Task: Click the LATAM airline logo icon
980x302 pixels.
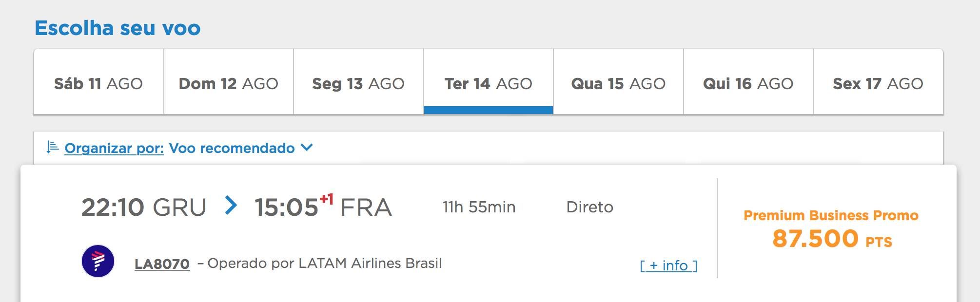Action: (98, 261)
